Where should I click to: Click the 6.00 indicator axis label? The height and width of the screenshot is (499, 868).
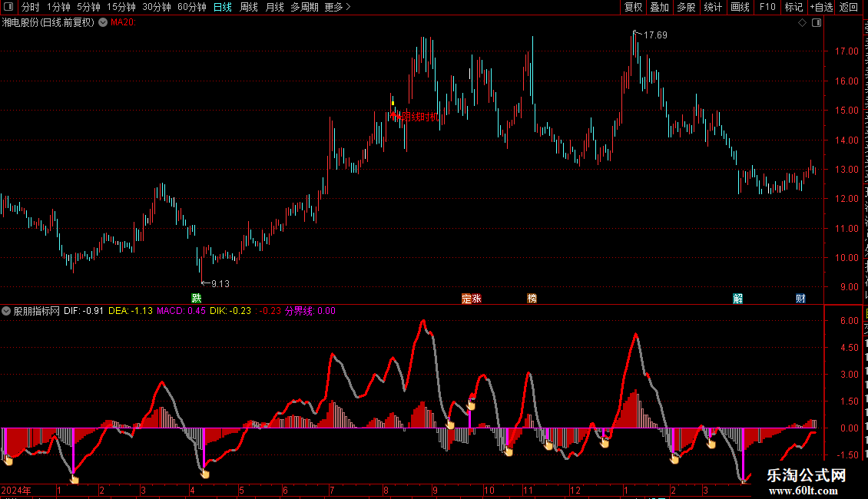(x=849, y=321)
